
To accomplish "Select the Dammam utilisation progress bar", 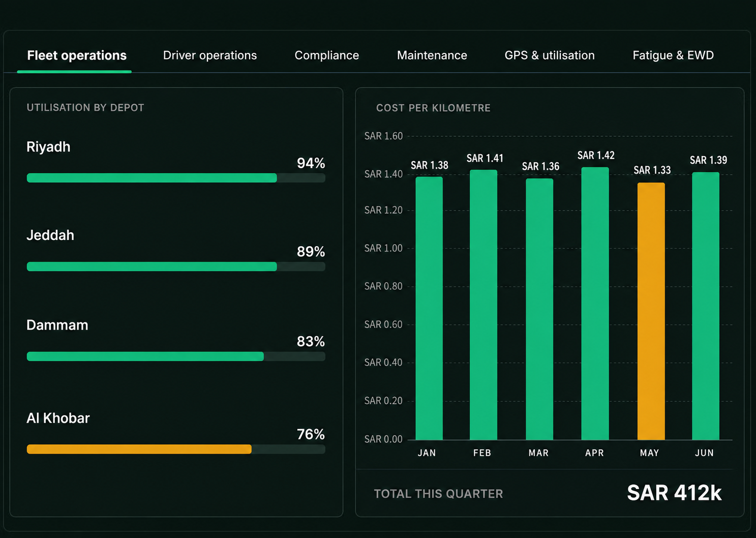I will [x=176, y=356].
